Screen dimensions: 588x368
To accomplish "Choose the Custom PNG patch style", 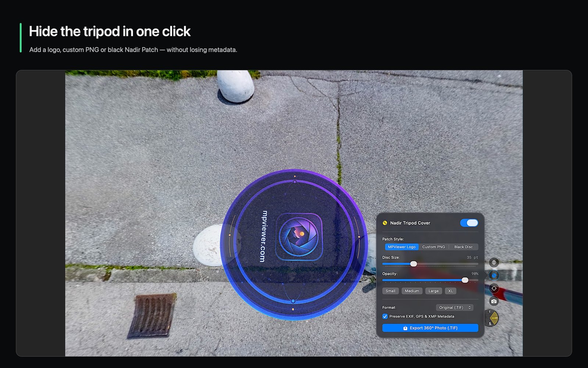I will (434, 247).
